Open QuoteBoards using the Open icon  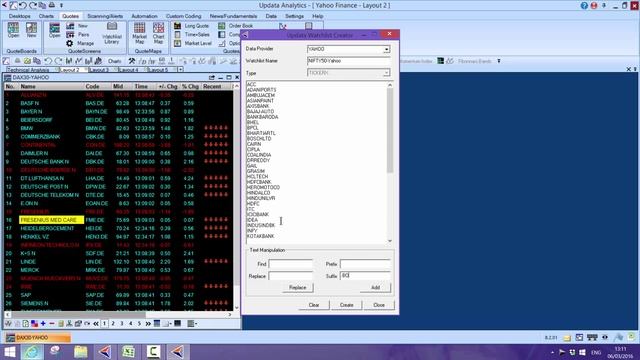tap(13, 30)
